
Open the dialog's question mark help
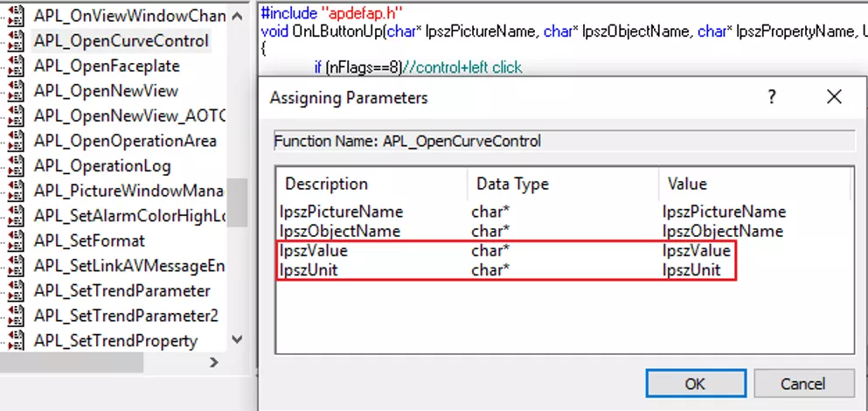(772, 97)
